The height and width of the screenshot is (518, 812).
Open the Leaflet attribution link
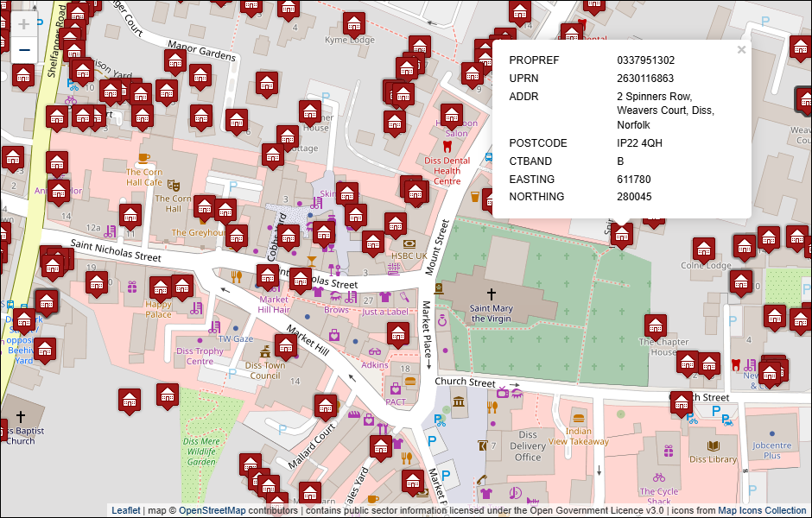coord(125,510)
